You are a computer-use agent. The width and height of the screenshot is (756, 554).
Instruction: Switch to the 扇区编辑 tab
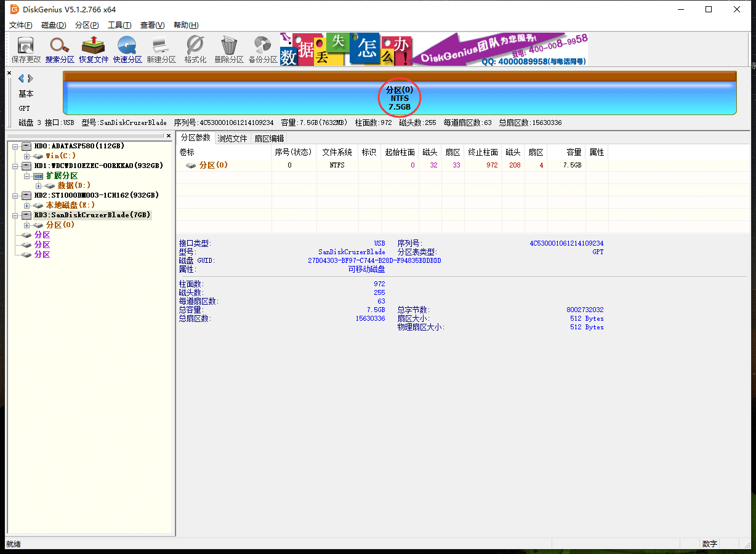tap(269, 138)
